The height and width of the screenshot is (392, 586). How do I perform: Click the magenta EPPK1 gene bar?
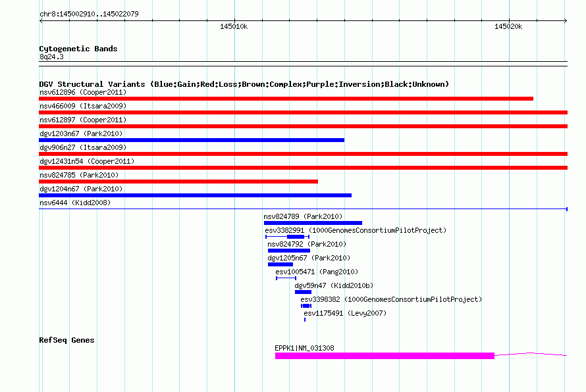pos(385,356)
